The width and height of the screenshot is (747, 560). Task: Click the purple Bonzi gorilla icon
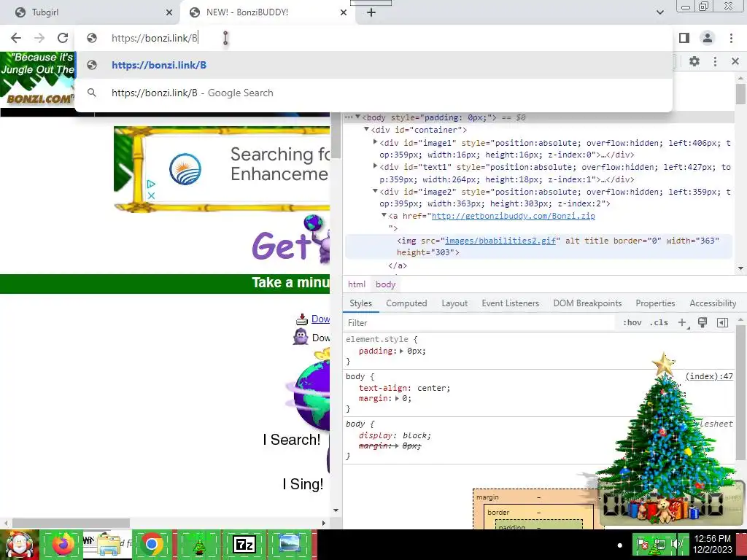click(x=301, y=337)
